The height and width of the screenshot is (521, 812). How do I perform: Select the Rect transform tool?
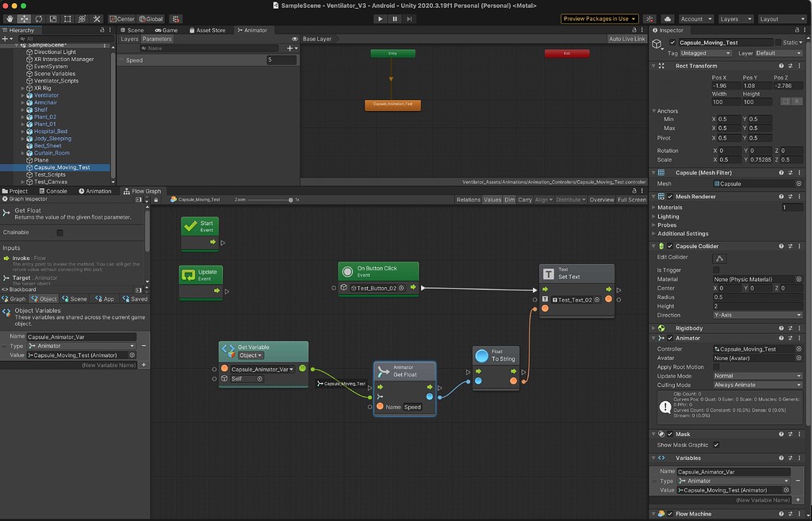[67, 18]
